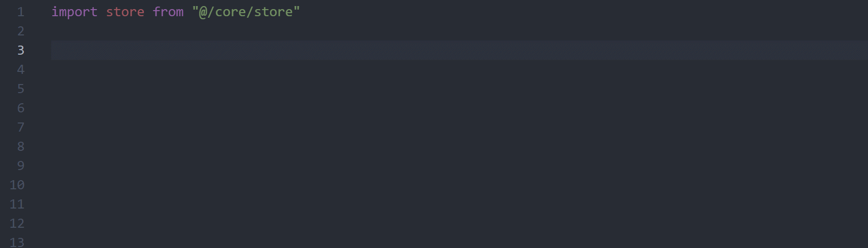
Task: Select line number 2 in the gutter
Action: coord(21,31)
